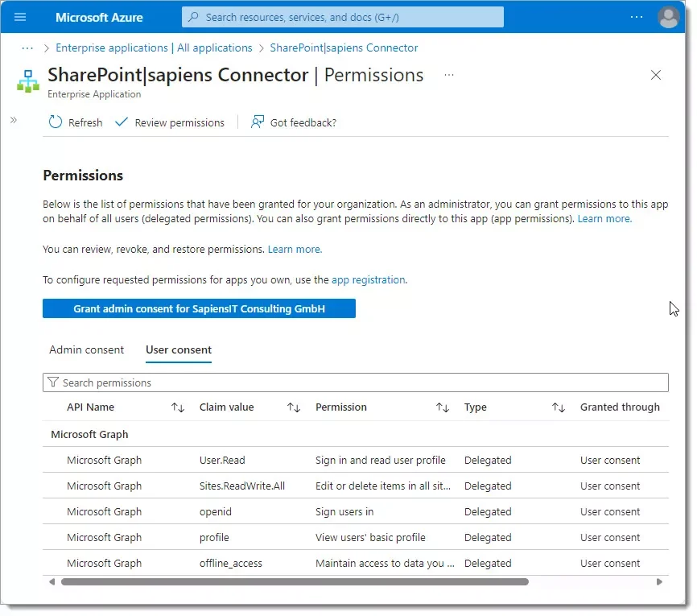Click the filter funnel icon
The image size is (697, 616).
tap(53, 382)
